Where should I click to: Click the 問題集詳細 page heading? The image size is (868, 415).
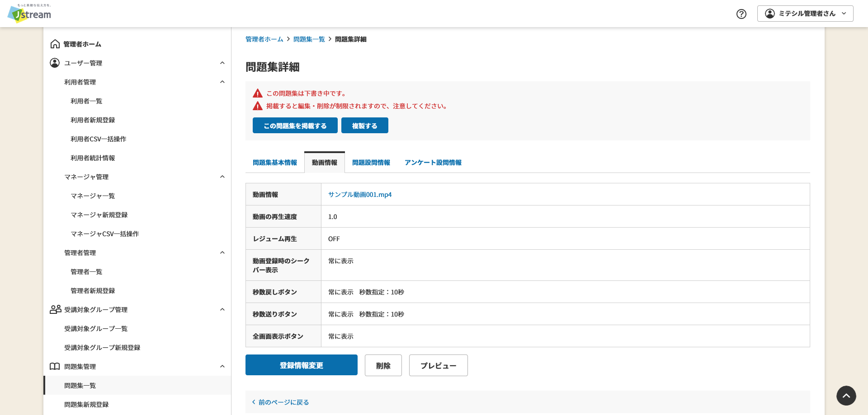(x=273, y=67)
